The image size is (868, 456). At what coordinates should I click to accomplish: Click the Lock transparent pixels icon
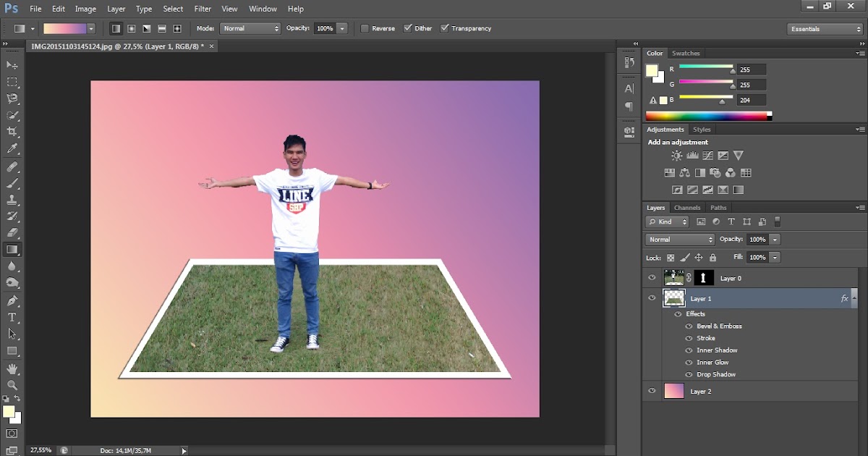pos(671,257)
